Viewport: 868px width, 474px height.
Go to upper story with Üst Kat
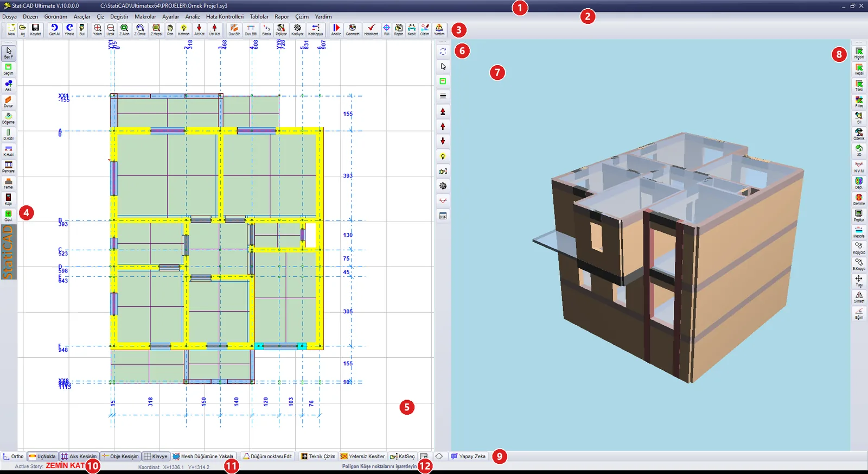tap(215, 29)
